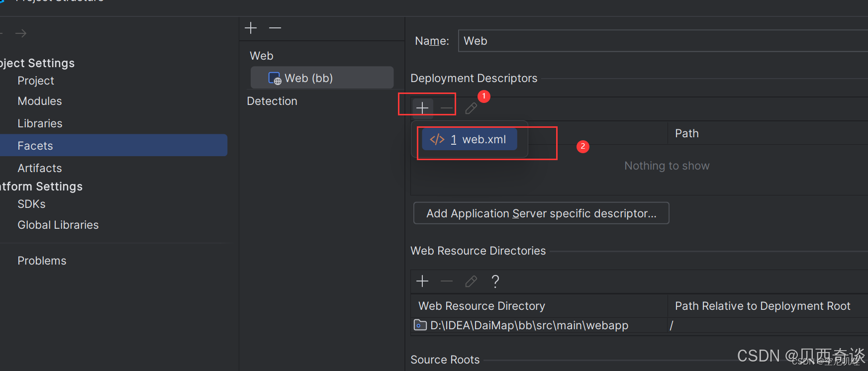Click Add Application Server specific descriptor button
This screenshot has height=371, width=868.
click(x=541, y=213)
